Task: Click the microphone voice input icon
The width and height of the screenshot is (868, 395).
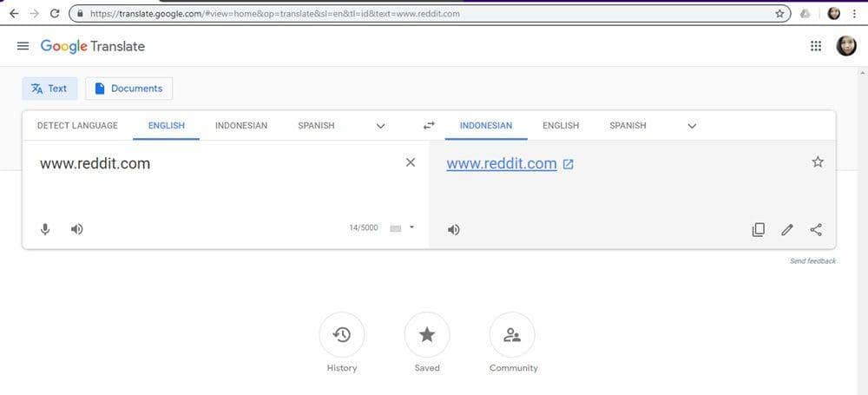Action: (x=45, y=229)
